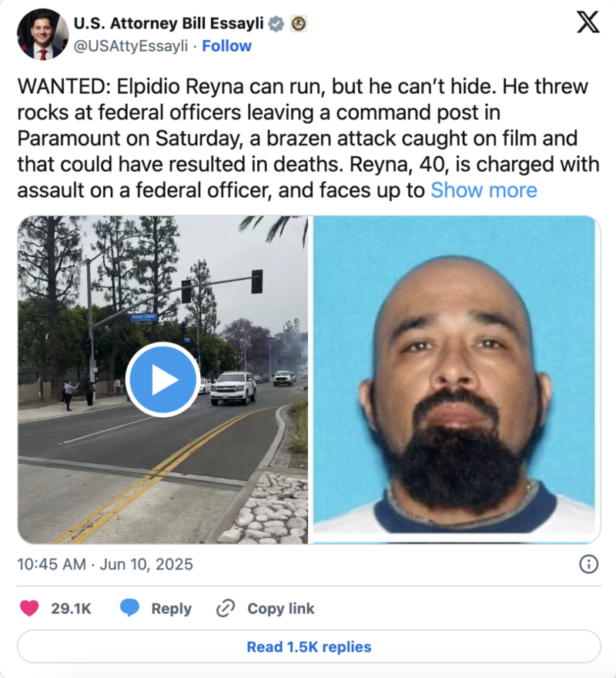Open the WANTED tweet text body
The image size is (616, 678).
click(x=308, y=139)
